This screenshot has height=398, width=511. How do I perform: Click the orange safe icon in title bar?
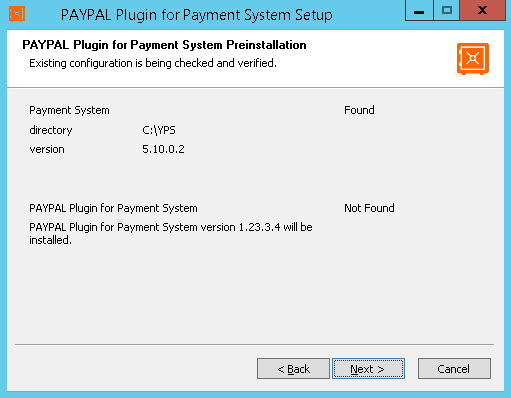coord(17,14)
